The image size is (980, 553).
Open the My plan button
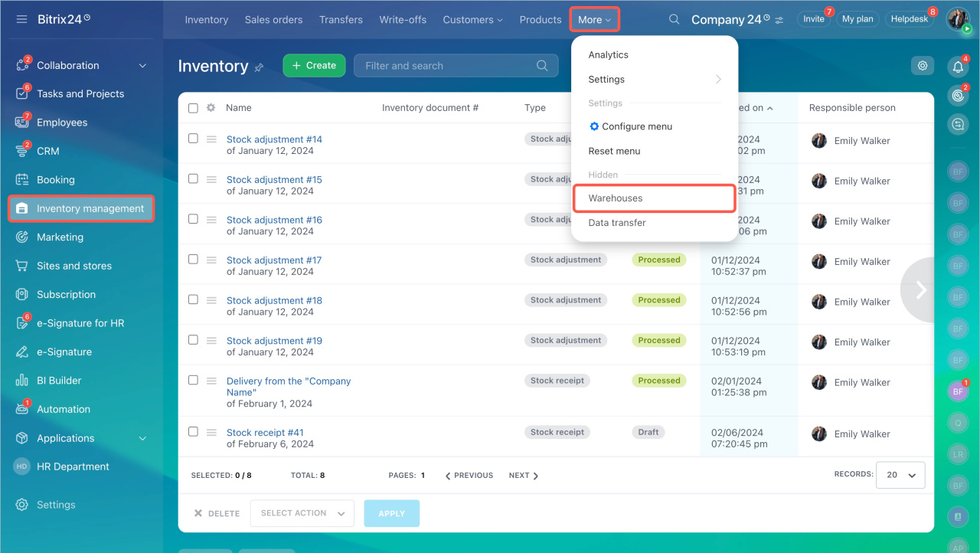tap(857, 19)
